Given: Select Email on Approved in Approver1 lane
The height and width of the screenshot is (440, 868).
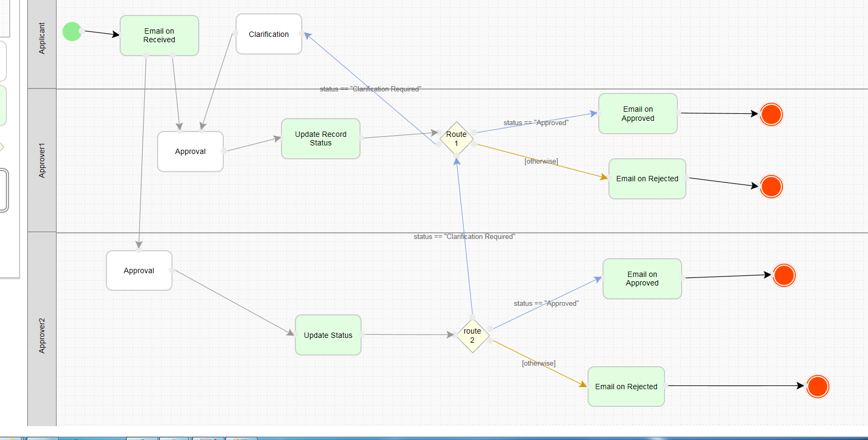Looking at the screenshot, I should click(638, 114).
